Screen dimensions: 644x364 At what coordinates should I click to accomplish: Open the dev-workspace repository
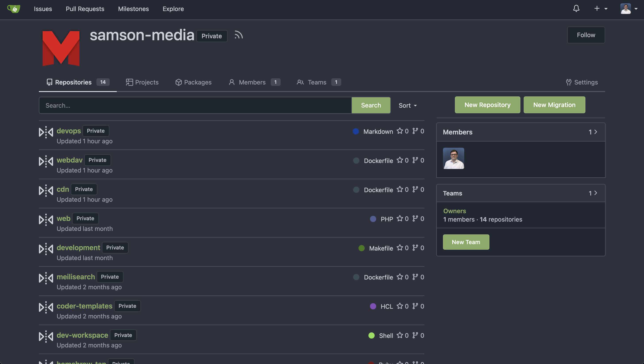point(82,335)
